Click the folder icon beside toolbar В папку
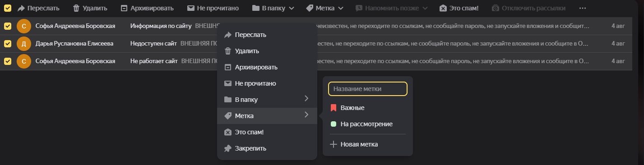The image size is (644, 165). [255, 8]
